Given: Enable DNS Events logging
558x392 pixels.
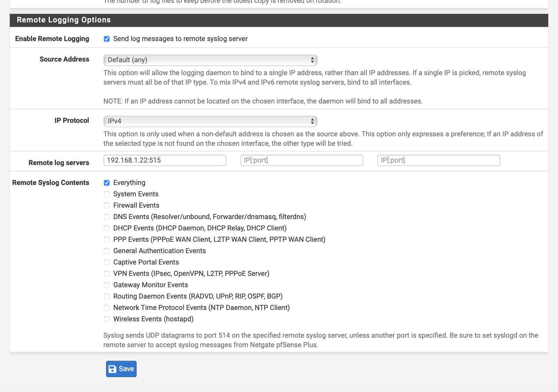Looking at the screenshot, I should 107,217.
